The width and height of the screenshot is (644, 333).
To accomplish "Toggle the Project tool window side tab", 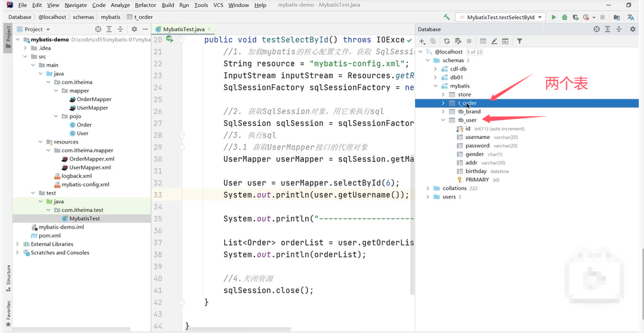I will tap(8, 37).
